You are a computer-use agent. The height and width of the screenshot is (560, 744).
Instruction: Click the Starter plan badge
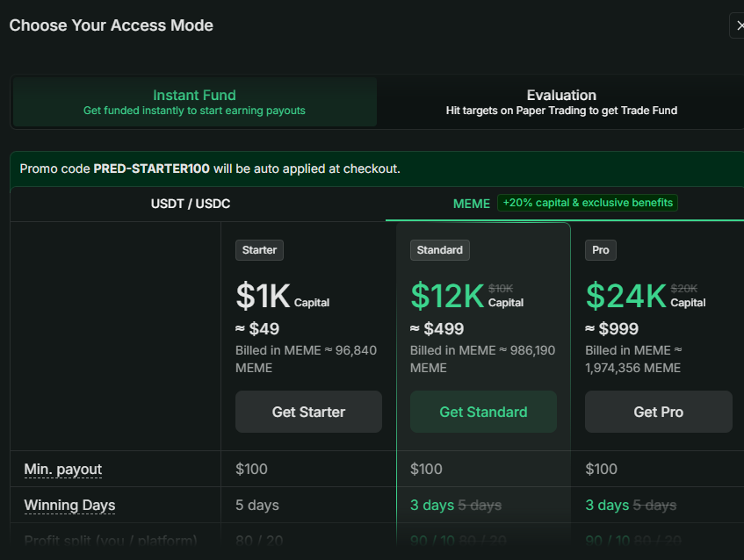click(x=259, y=250)
